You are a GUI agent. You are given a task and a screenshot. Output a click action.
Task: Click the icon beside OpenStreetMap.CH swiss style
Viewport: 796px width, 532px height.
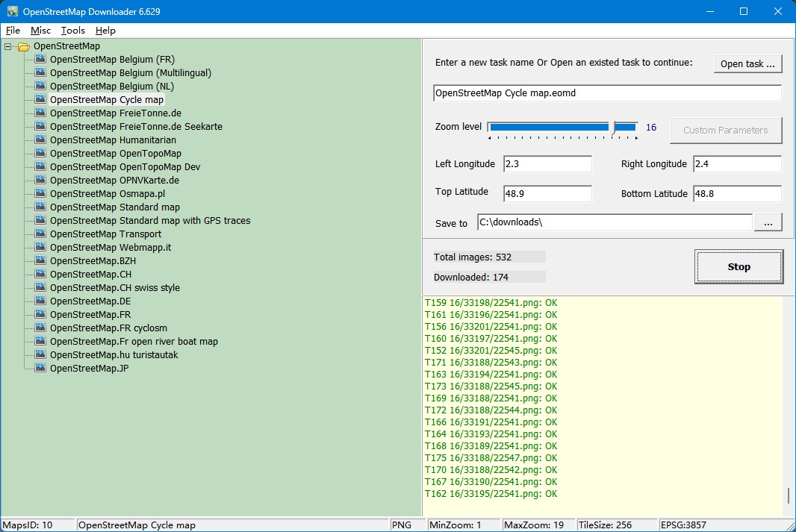click(40, 287)
